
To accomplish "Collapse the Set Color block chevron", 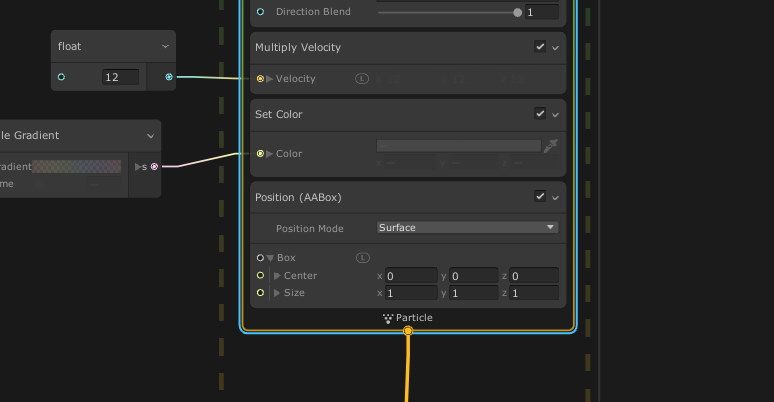I will pos(555,114).
